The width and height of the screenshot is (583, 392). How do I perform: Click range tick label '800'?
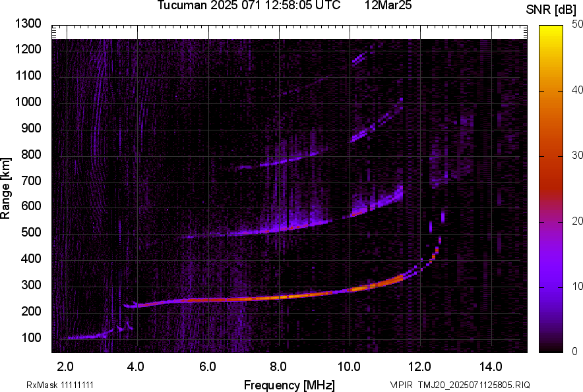[31, 155]
